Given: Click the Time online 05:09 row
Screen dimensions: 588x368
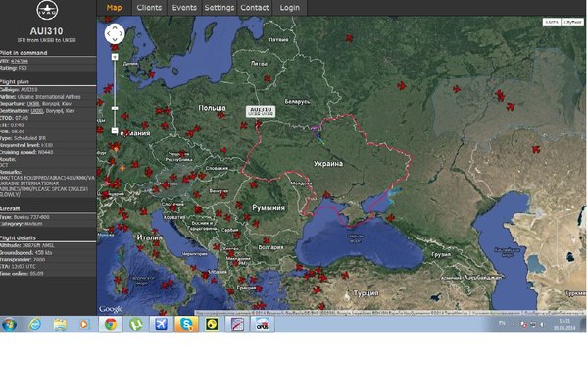Looking at the screenshot, I should coord(48,274).
